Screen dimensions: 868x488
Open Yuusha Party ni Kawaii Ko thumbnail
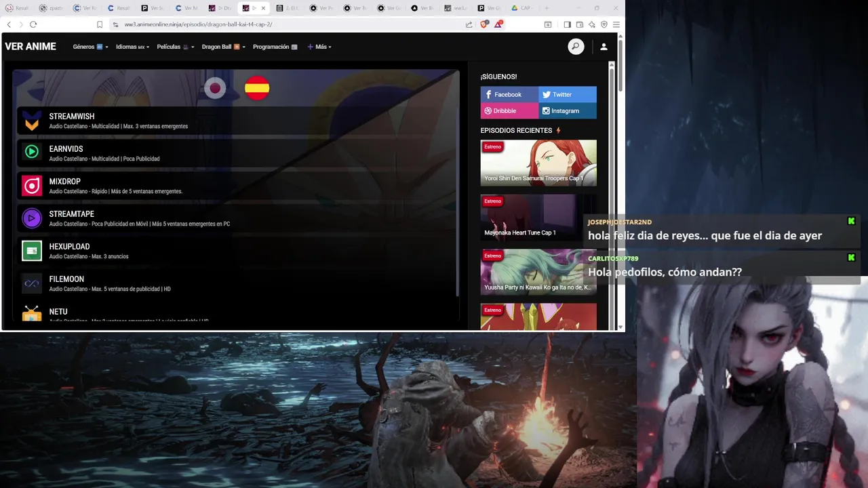click(538, 272)
